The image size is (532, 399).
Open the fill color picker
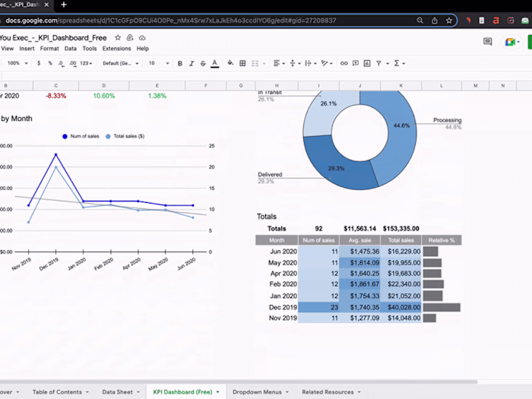click(230, 63)
